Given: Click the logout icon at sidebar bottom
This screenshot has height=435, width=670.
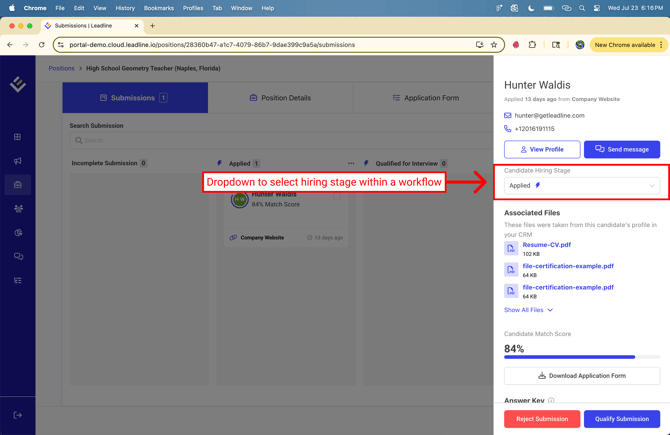Looking at the screenshot, I should pyautogui.click(x=18, y=415).
